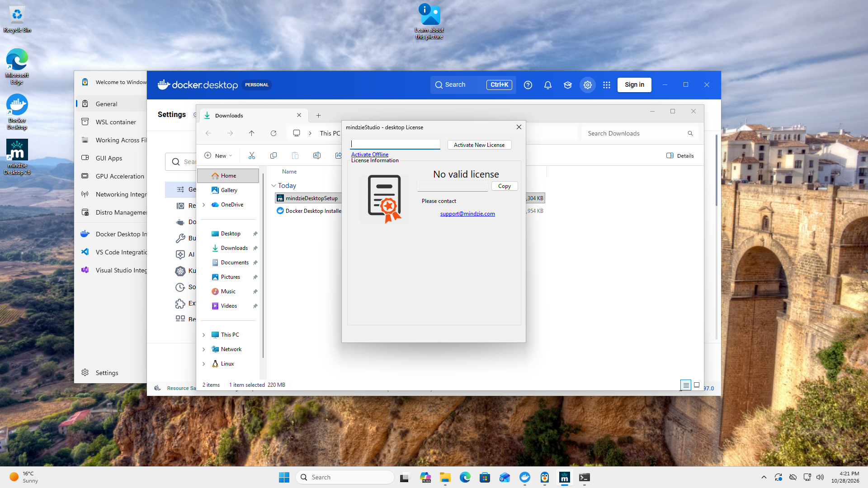
Task: Click Docker Desktop search box
Action: click(473, 85)
